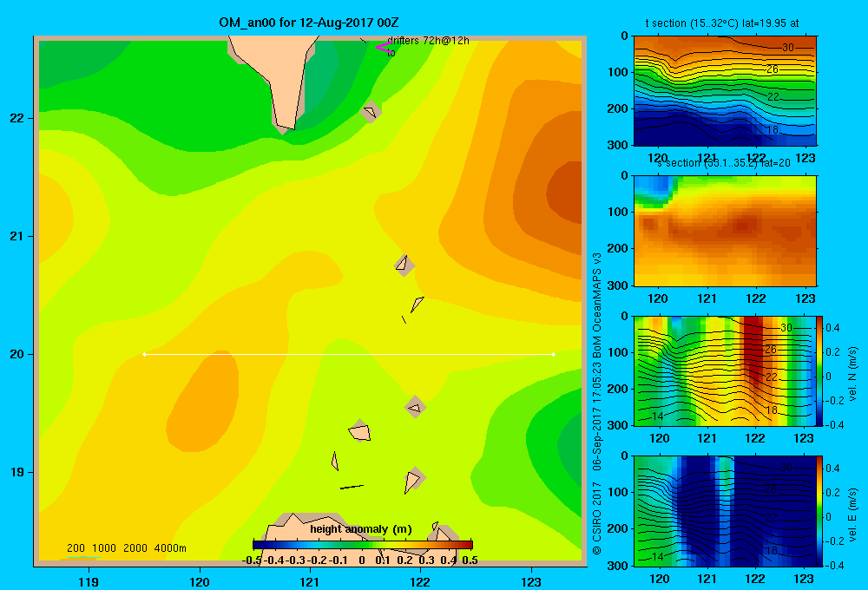Click the vel. E vertical colorbar

coord(819,511)
